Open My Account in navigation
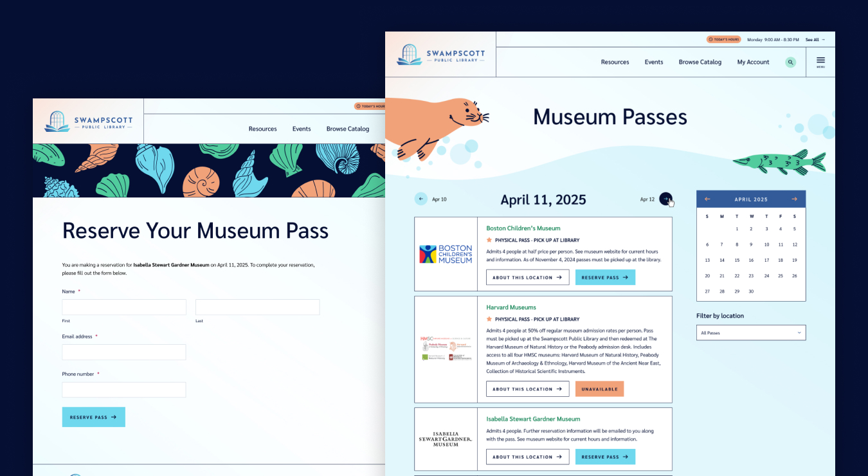The image size is (868, 476). [753, 62]
